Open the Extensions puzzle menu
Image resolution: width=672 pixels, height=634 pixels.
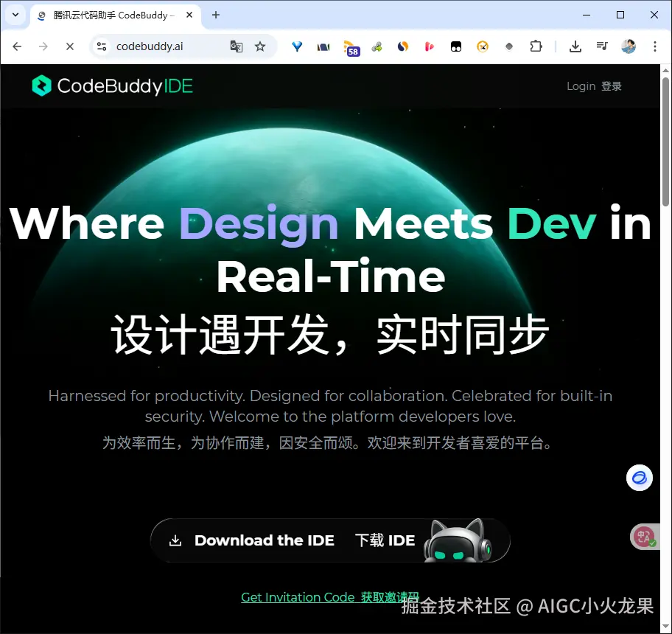pos(536,46)
